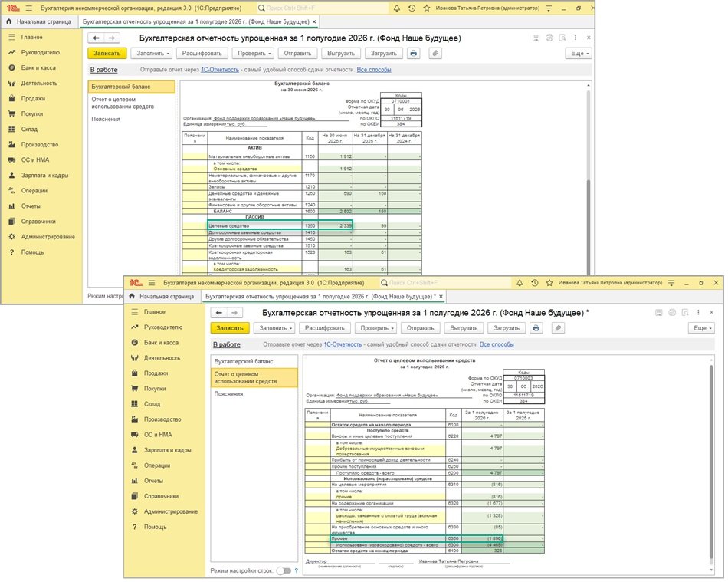Viewport: 728px width, 582px height.
Task: Open history clock icon in the front window
Action: pyautogui.click(x=534, y=283)
